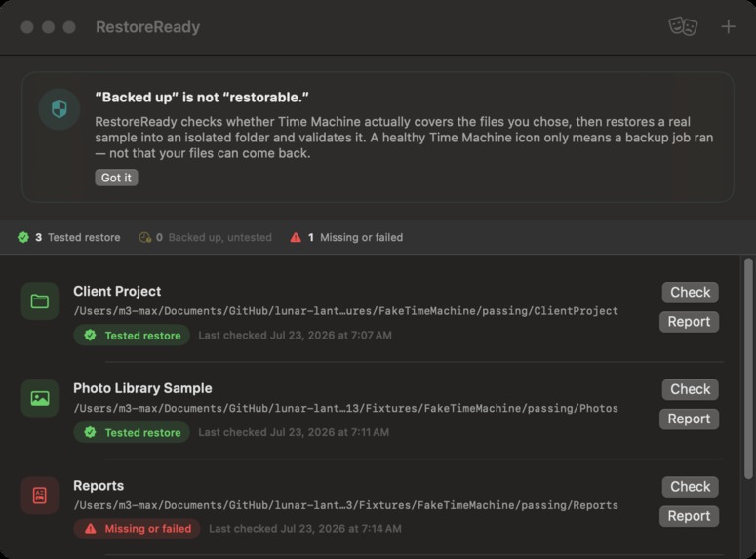Click the shield icon in the info banner
The width and height of the screenshot is (756, 559).
point(60,109)
